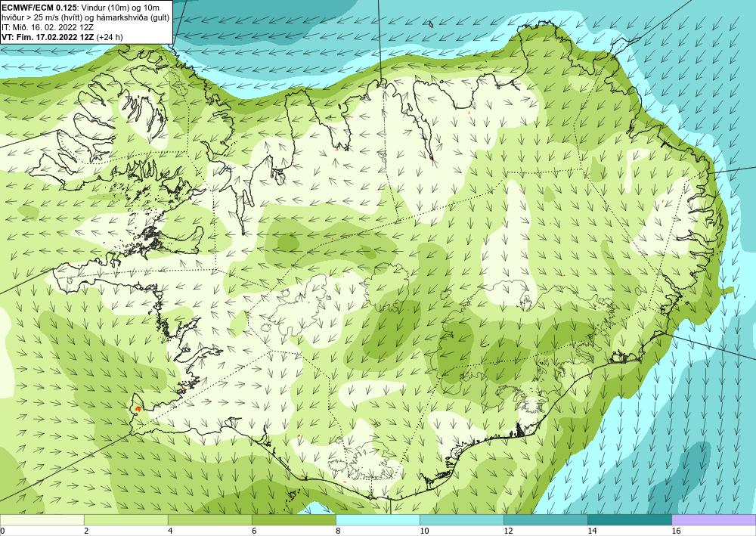Click the legend scale value "12"
This screenshot has height=536, width=756.
(x=508, y=531)
